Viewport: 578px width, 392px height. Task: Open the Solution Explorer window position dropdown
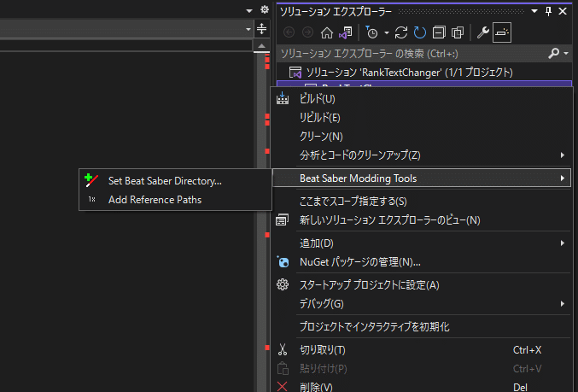534,11
